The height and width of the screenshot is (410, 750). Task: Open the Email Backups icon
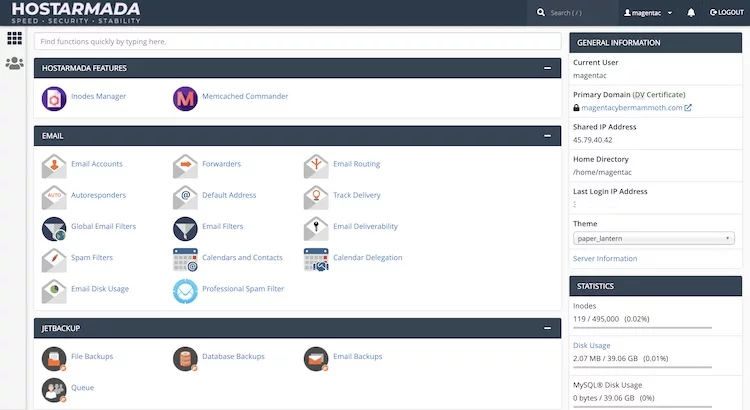[x=316, y=359]
